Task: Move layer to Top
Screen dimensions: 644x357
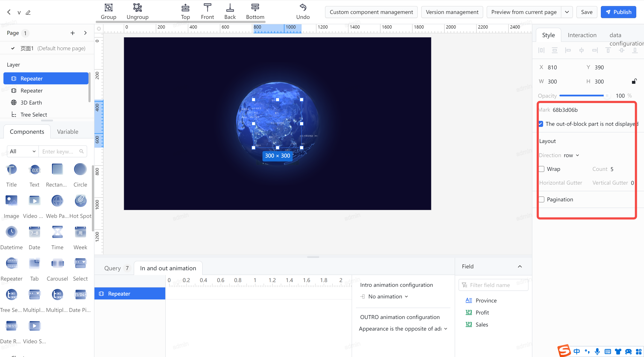Action: click(185, 12)
